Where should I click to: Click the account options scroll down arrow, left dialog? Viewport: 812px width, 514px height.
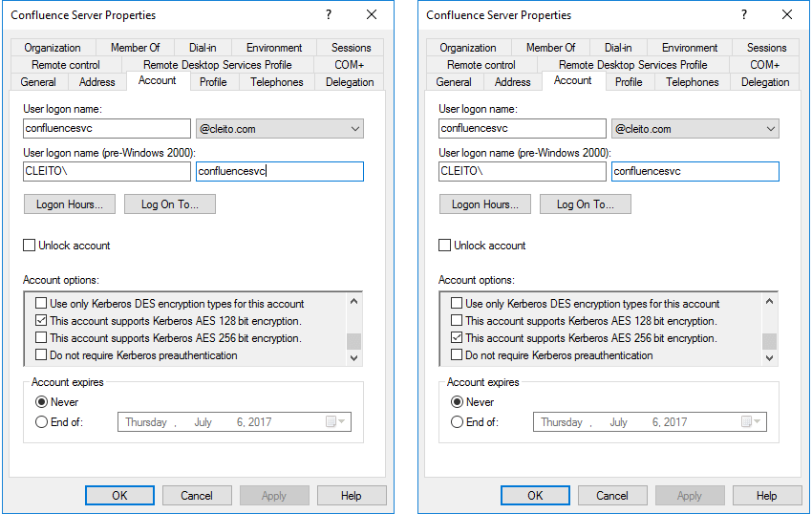pos(354,358)
